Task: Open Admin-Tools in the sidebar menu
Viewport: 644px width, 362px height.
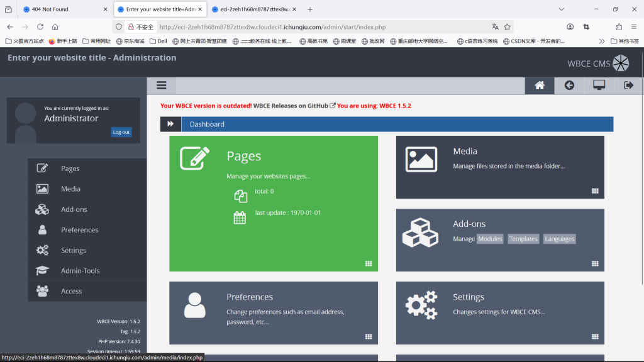Action: (87, 271)
